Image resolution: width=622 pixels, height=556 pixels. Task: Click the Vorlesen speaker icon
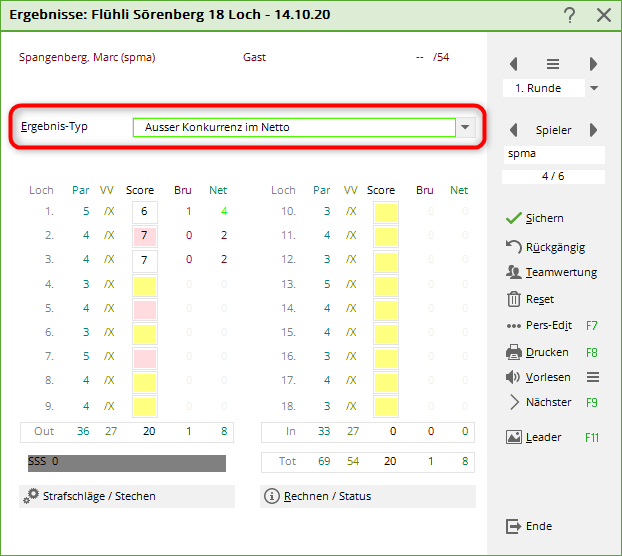pos(513,377)
